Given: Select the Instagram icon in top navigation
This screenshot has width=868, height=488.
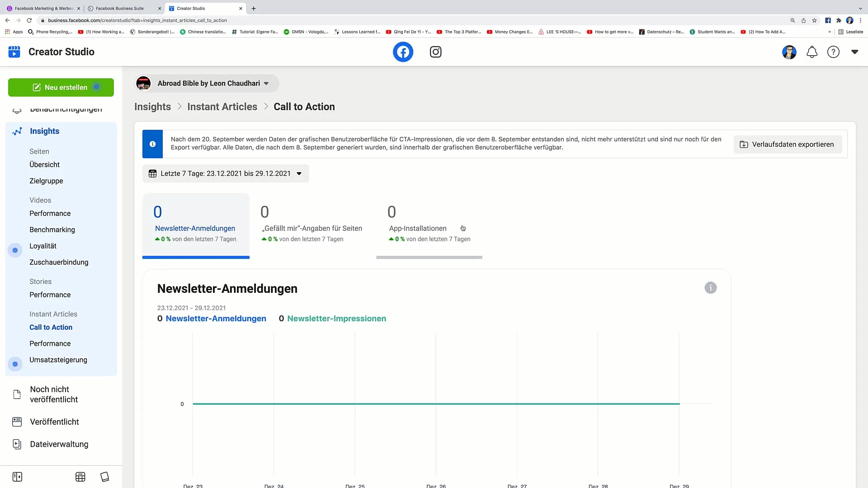Looking at the screenshot, I should (x=436, y=52).
